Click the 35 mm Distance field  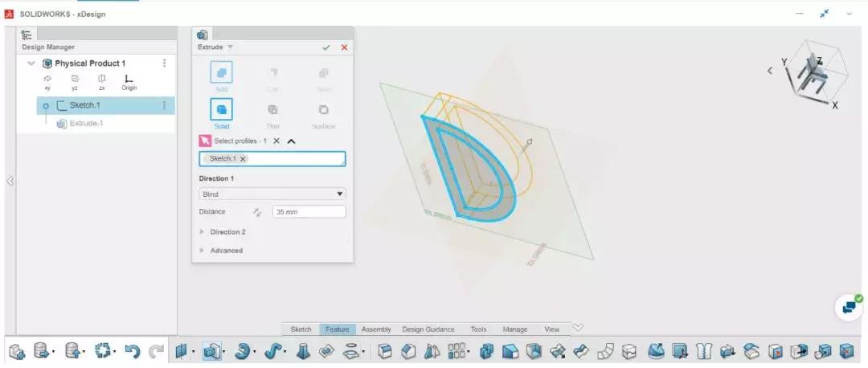(x=309, y=212)
